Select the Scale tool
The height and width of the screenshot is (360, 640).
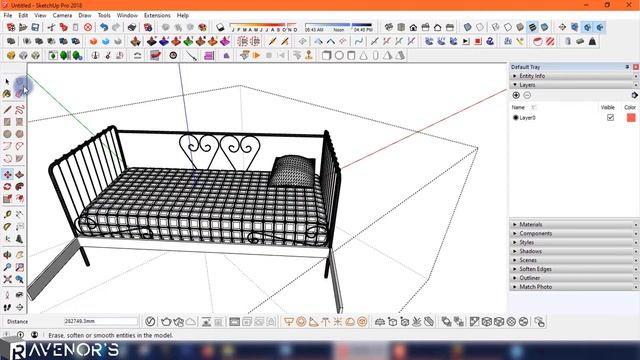(x=7, y=199)
